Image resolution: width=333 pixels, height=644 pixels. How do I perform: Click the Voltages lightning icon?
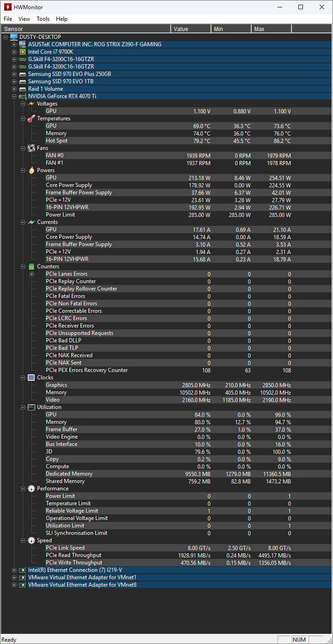point(31,104)
